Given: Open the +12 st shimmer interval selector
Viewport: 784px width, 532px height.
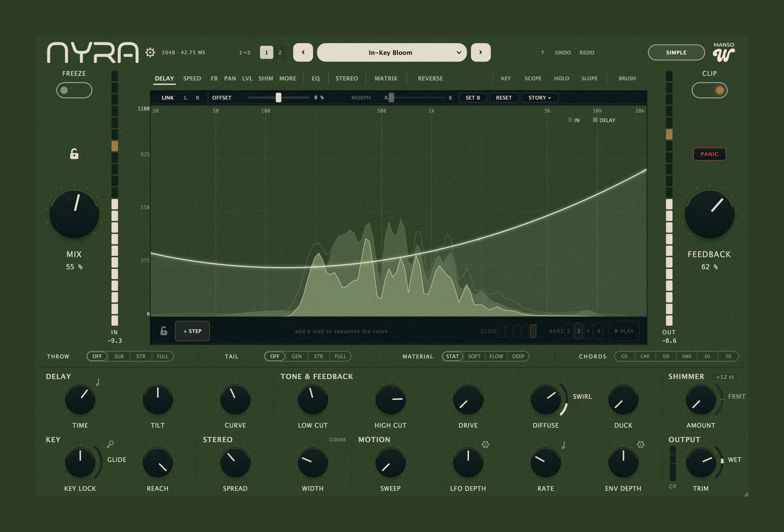Looking at the screenshot, I should (x=725, y=377).
